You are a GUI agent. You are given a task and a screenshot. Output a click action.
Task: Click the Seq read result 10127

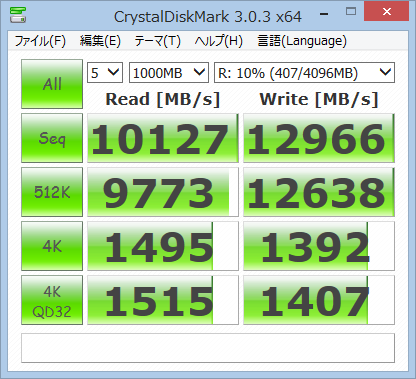pos(163,138)
